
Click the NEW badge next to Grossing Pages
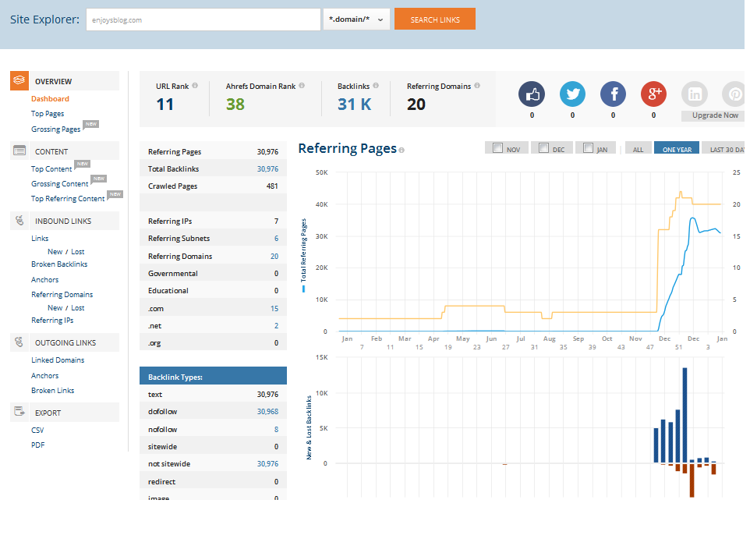click(91, 124)
